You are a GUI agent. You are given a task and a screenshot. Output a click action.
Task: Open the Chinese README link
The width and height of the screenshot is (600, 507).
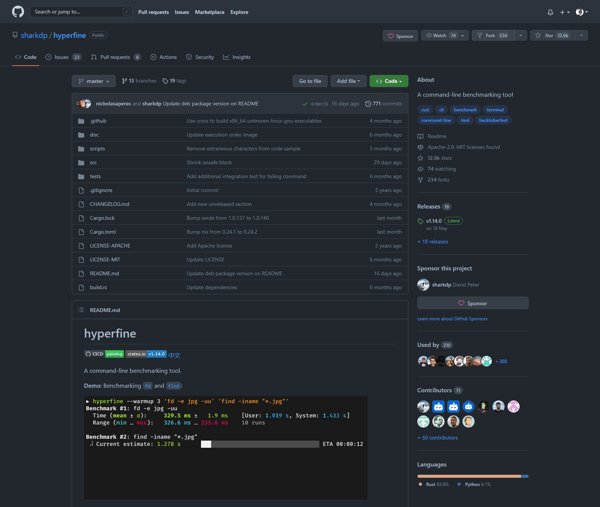174,355
